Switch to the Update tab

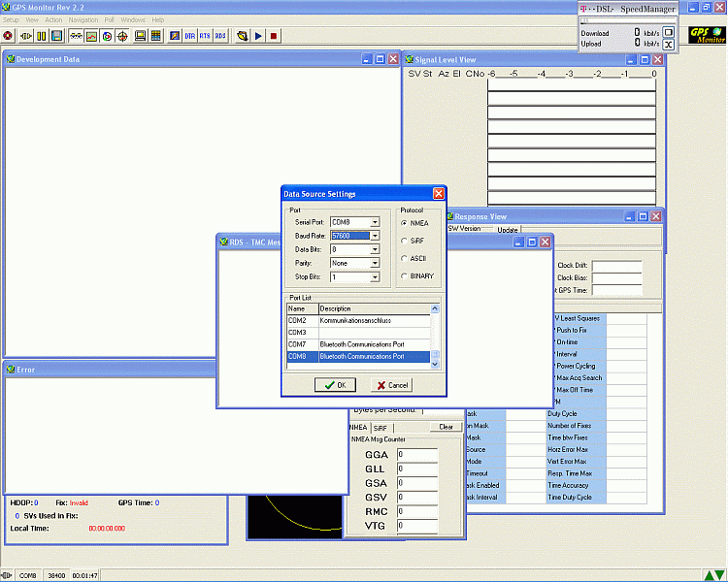pyautogui.click(x=508, y=230)
